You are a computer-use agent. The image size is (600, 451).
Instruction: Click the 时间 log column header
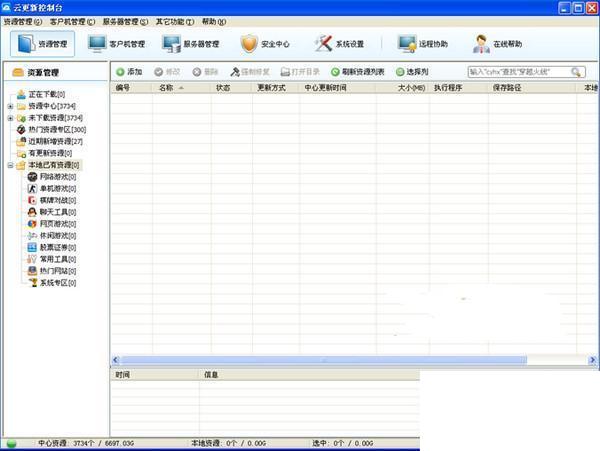coord(155,375)
